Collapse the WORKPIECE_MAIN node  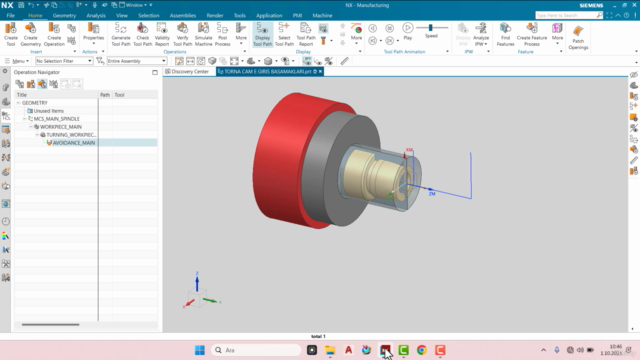[x=31, y=127]
